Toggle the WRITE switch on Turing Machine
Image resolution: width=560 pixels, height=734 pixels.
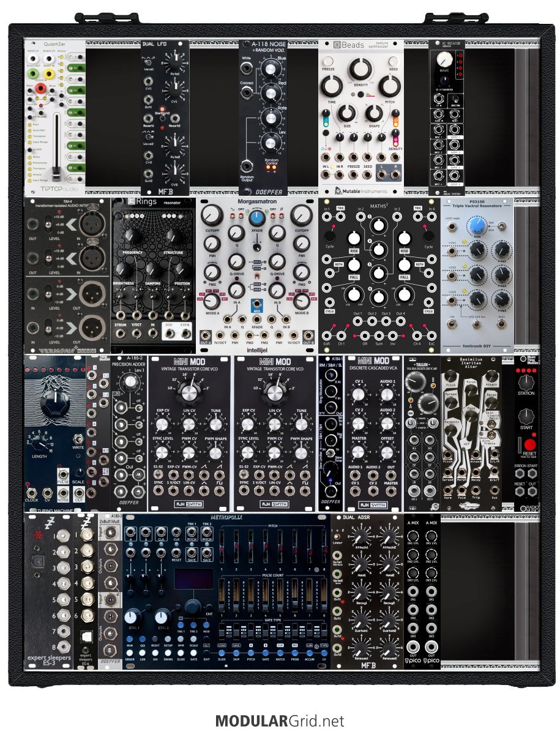click(x=78, y=439)
